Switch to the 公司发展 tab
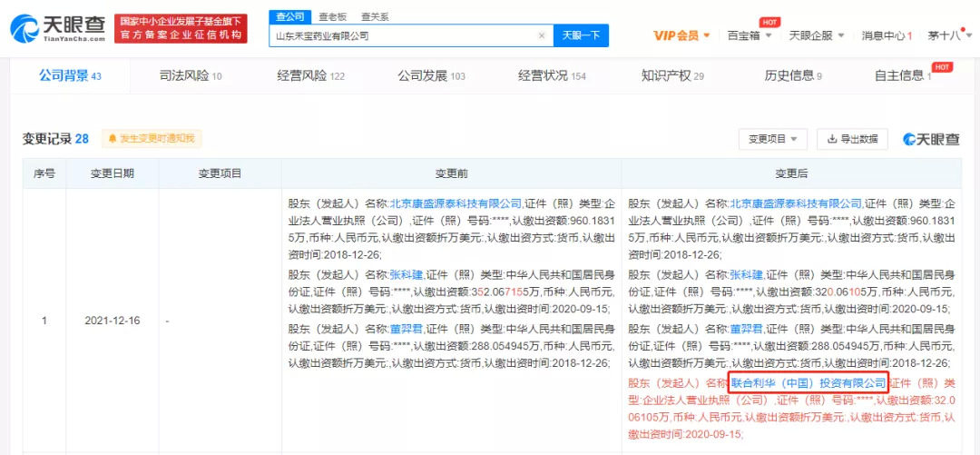This screenshot has width=980, height=455. 431,76
